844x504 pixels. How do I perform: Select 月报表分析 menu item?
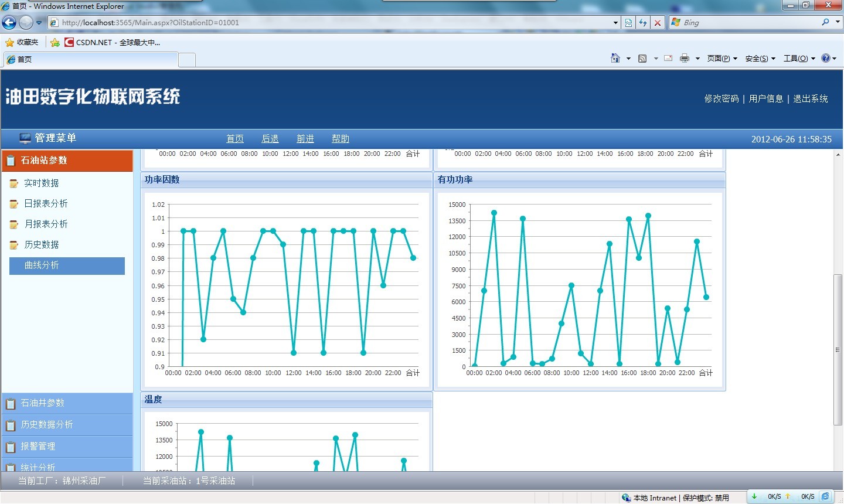[x=46, y=224]
